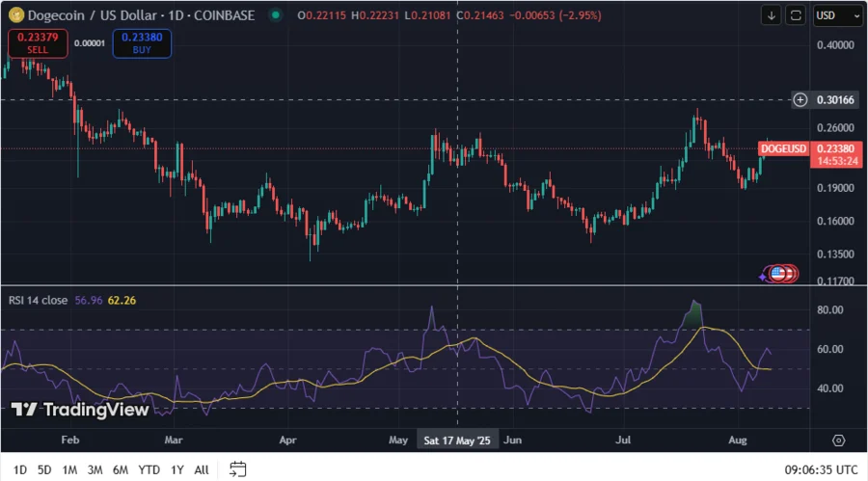Viewport: 868px width, 481px height.
Task: Click the yellow RSI average value 62.26
Action: coord(122,301)
